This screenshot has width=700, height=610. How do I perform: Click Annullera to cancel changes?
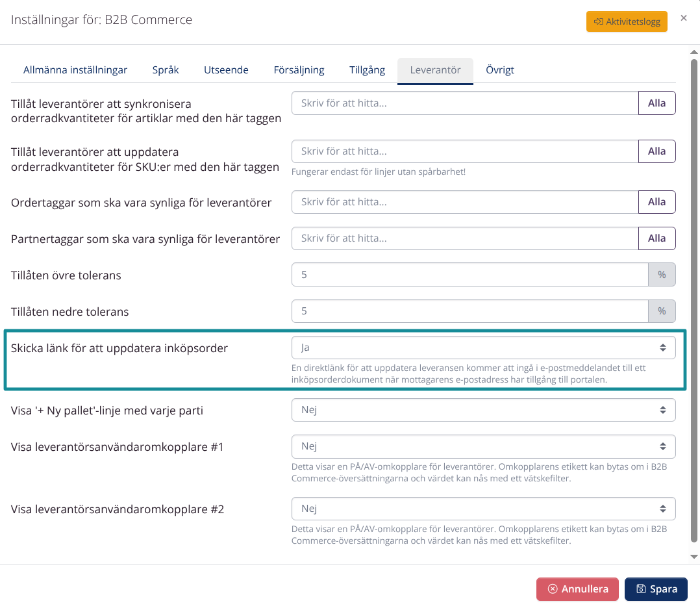pyautogui.click(x=577, y=589)
